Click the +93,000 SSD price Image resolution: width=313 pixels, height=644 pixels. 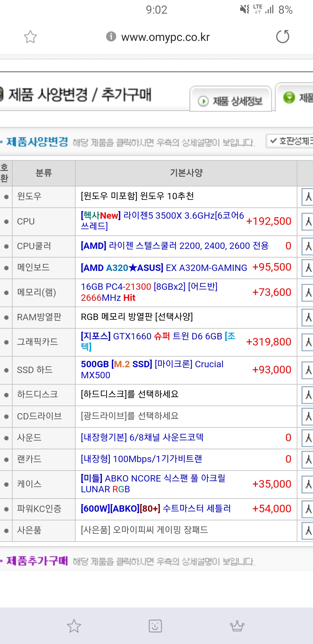pos(272,370)
